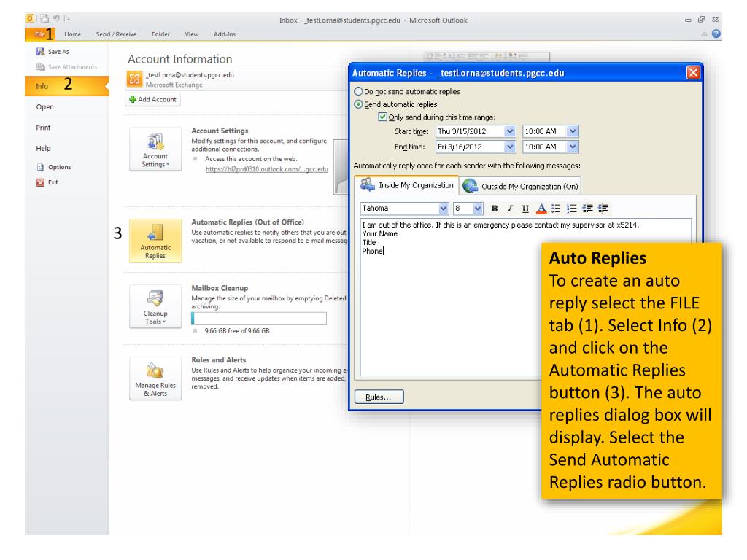Switch to the Send / Receive tab
Image resolution: width=747 pixels, height=560 pixels.
tap(116, 34)
